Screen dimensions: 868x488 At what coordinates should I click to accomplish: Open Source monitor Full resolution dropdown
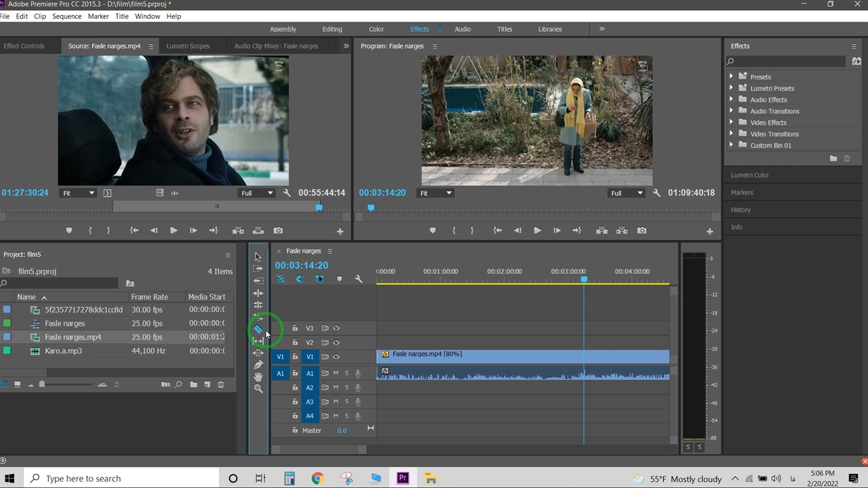coord(257,193)
